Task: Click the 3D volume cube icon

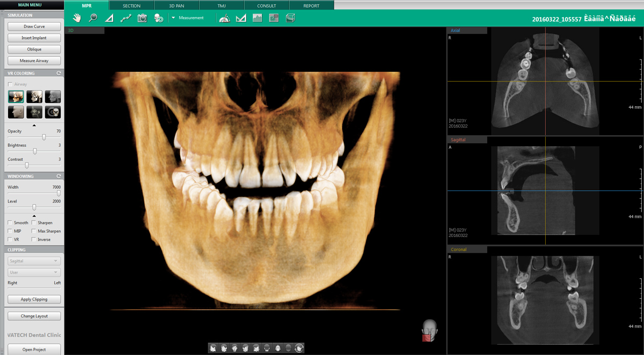Action: click(x=290, y=17)
